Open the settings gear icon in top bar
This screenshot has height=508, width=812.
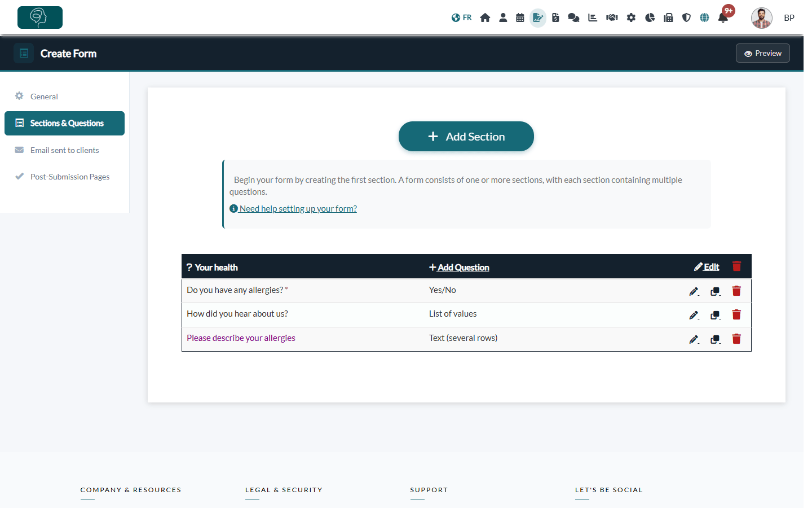point(631,17)
